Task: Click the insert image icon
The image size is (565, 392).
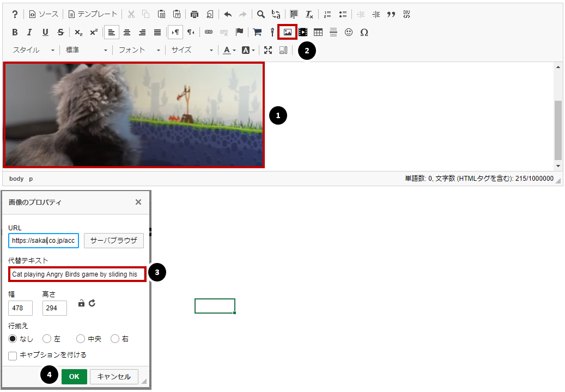Action: click(x=288, y=33)
